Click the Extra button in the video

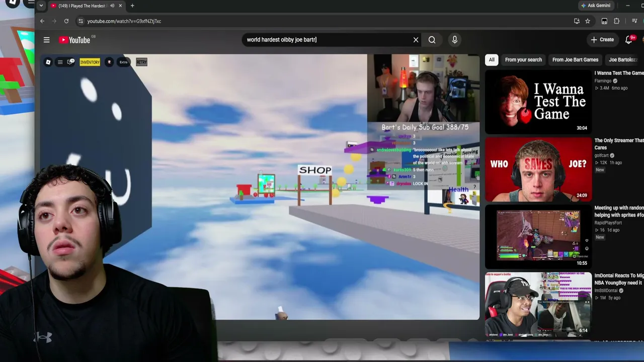123,62
